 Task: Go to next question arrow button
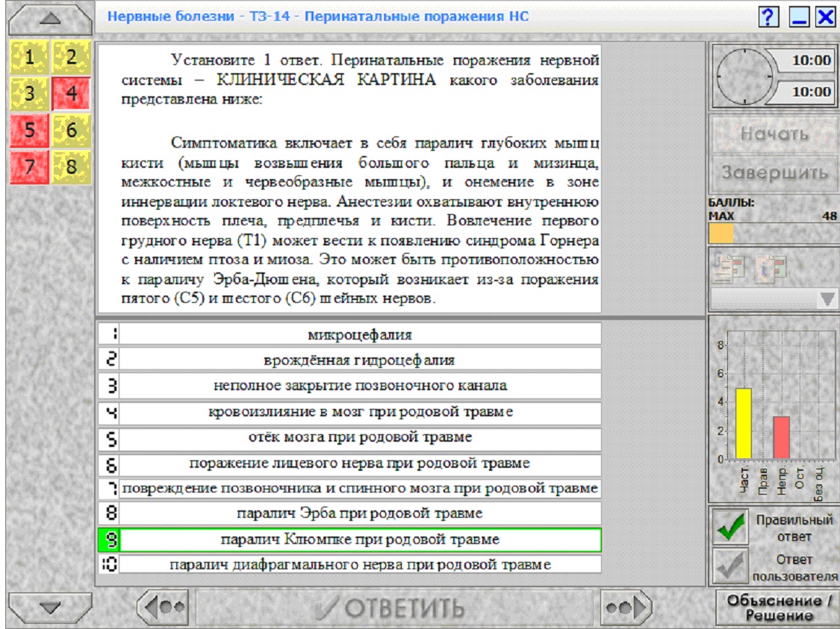pos(625,607)
